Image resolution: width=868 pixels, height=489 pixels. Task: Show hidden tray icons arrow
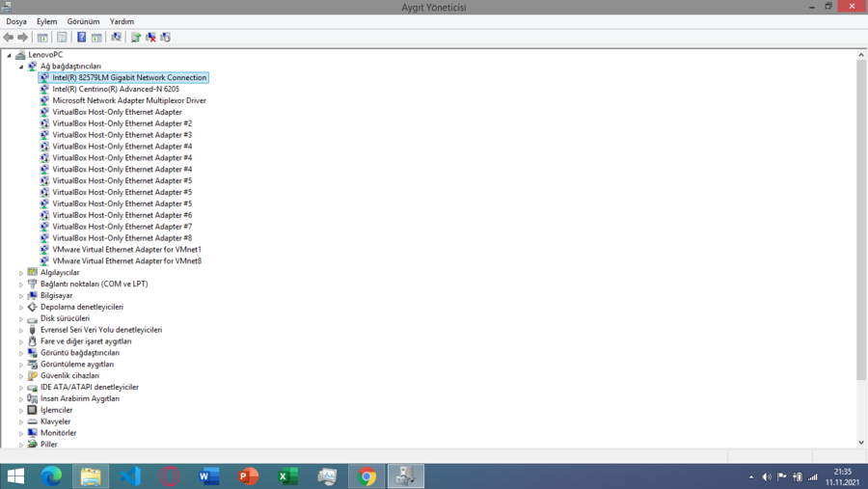tap(751, 476)
